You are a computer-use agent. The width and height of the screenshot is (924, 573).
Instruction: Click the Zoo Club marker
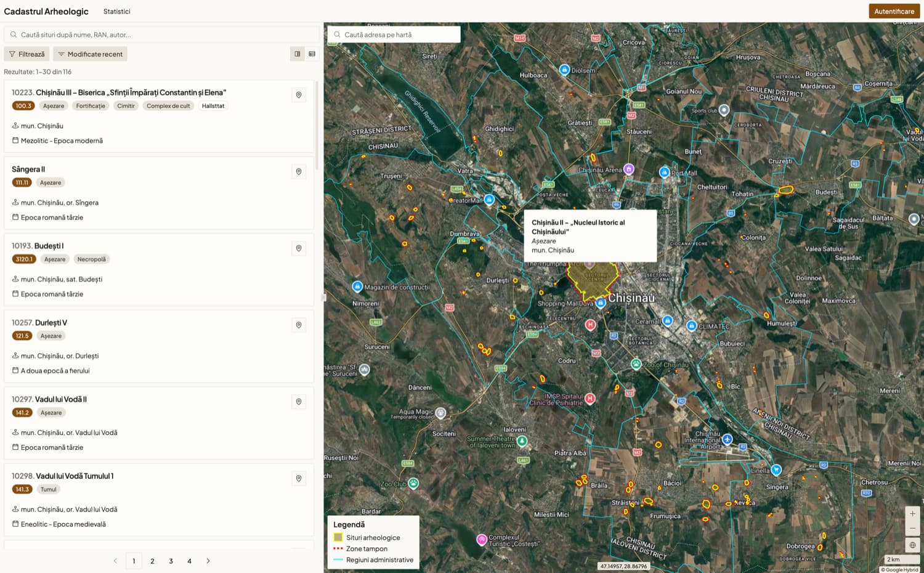coord(413,483)
